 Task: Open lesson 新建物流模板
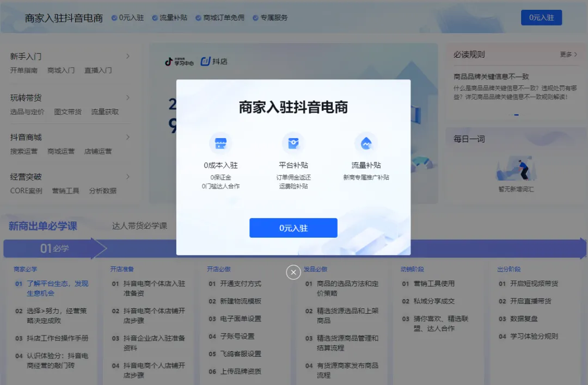click(241, 301)
